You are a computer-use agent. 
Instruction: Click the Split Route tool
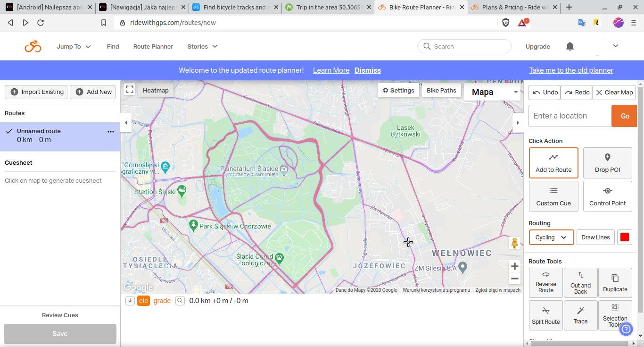pyautogui.click(x=545, y=316)
